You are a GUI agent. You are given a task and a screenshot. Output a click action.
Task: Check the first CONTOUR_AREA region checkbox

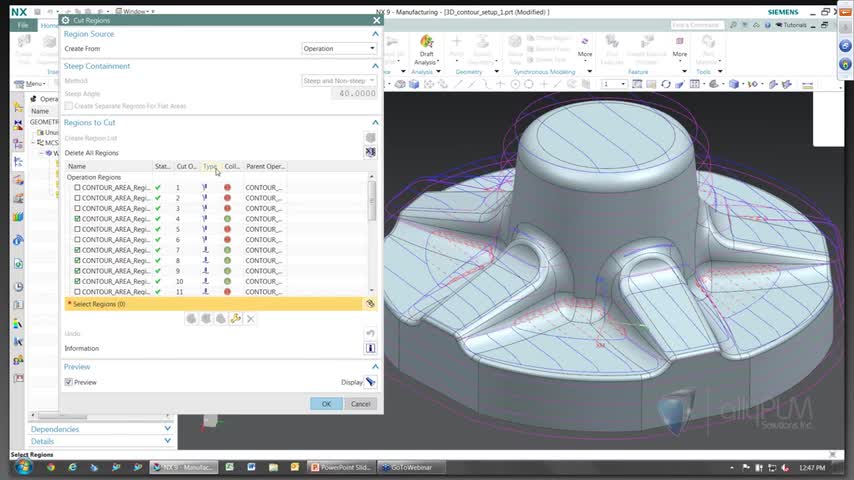coord(78,188)
